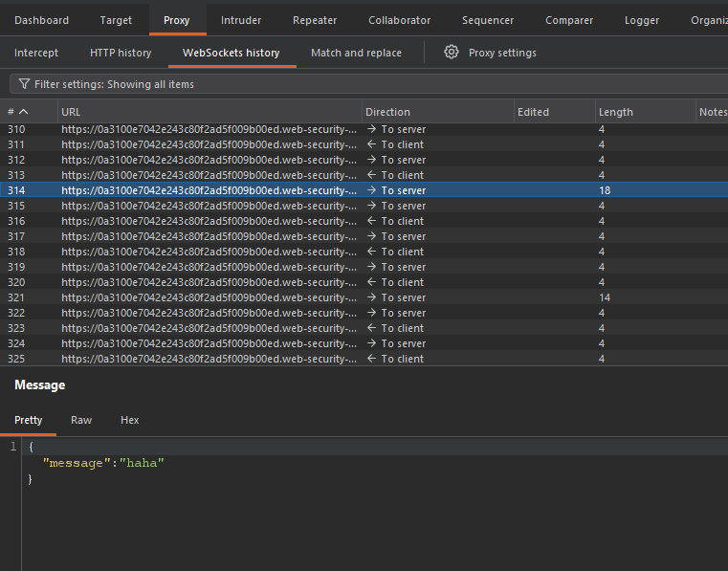Select history row 321 URL
728x571 pixels.
point(209,297)
